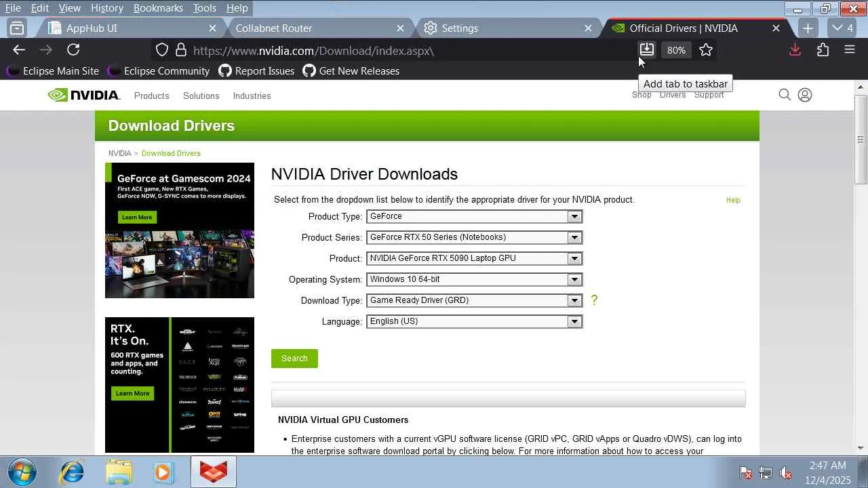Open the Report Issues bookmark
868x488 pixels.
pyautogui.click(x=256, y=70)
